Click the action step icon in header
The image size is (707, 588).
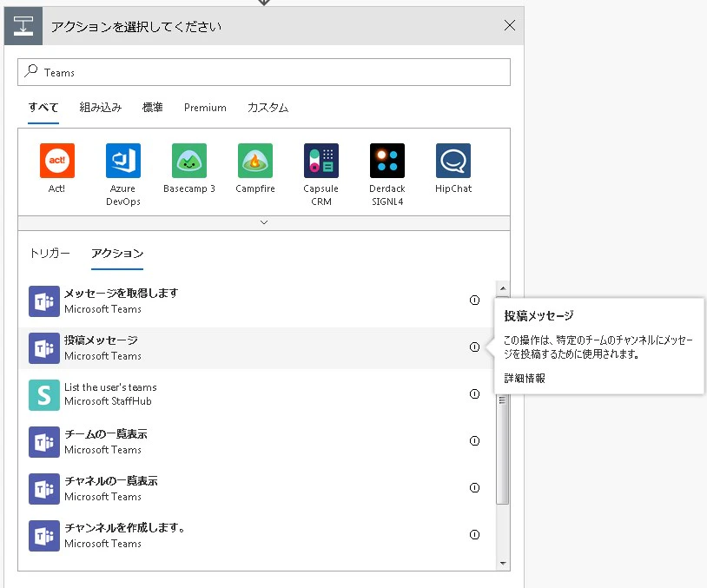(23, 26)
